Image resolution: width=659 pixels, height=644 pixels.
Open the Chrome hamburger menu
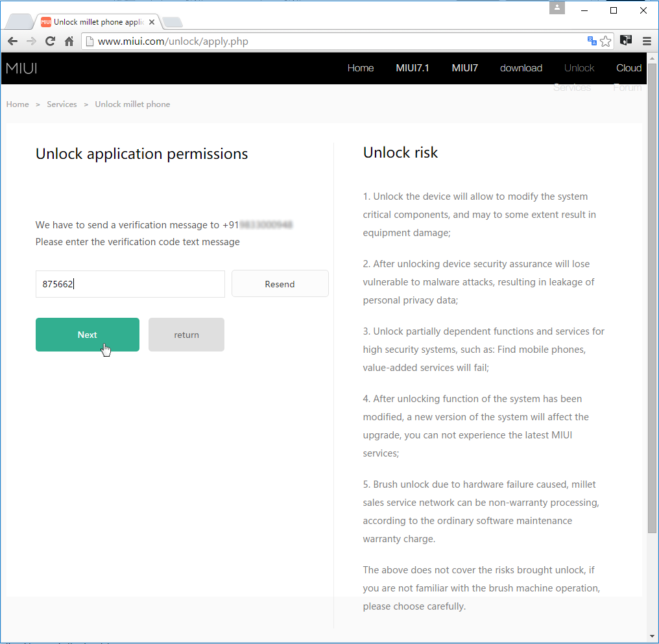click(x=647, y=41)
